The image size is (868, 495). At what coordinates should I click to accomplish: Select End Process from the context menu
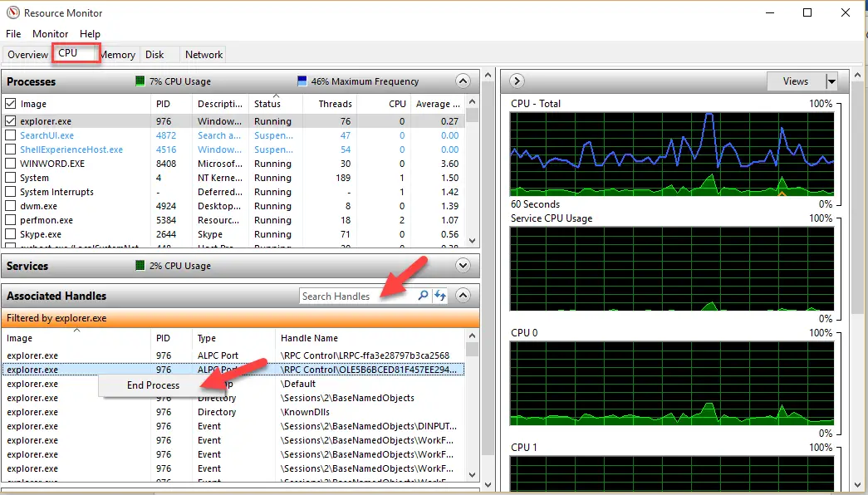(x=154, y=385)
